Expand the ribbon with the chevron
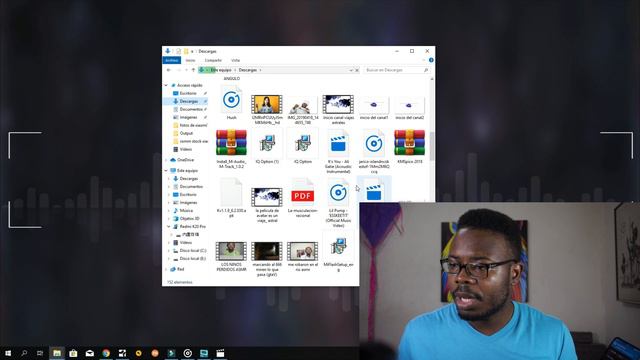 (424, 60)
